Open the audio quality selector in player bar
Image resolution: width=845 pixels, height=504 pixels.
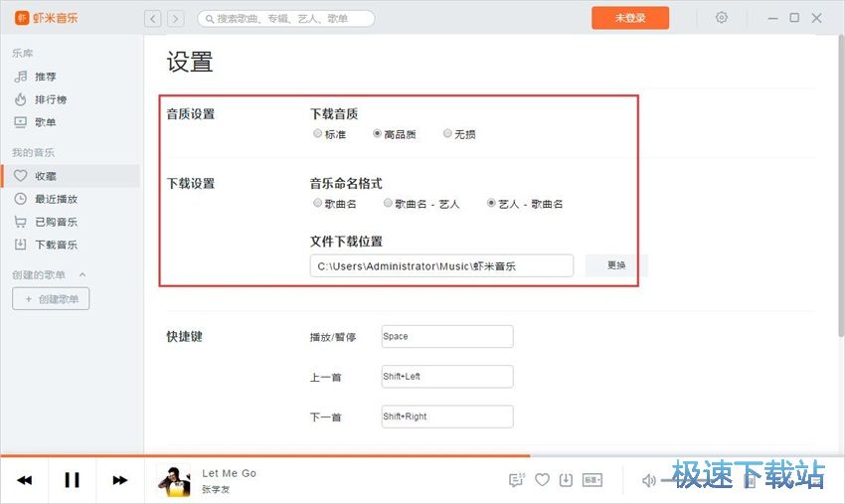(x=592, y=480)
